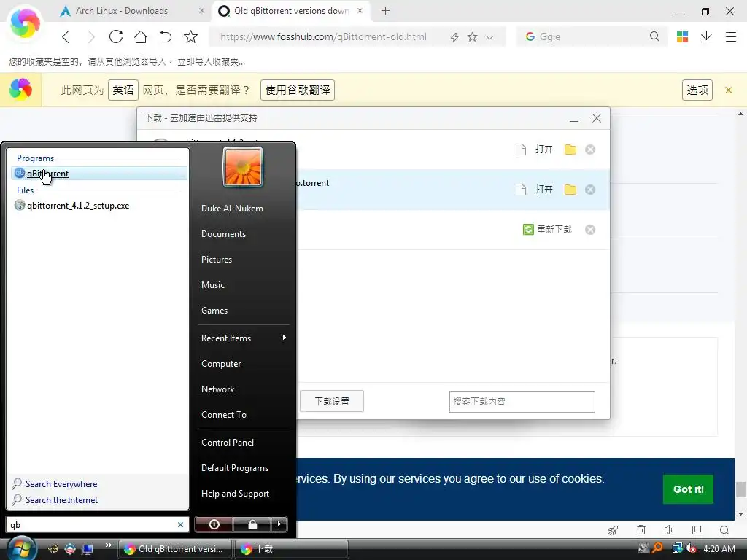
Task: Open Network from Start menu
Action: [x=217, y=389]
